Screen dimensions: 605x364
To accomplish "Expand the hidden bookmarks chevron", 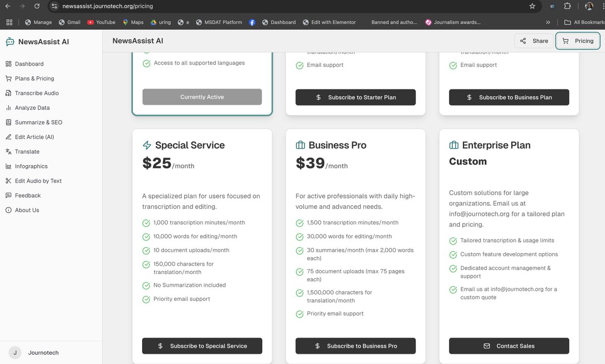I will [548, 22].
